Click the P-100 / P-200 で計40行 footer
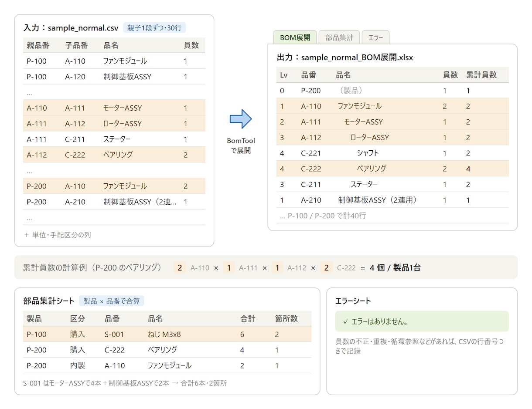The width and height of the screenshot is (532, 409). pyautogui.click(x=324, y=216)
